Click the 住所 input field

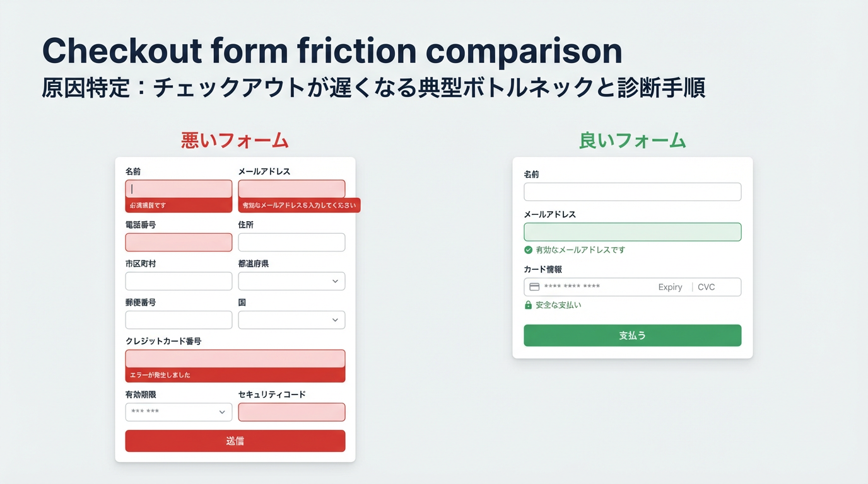[291, 242]
